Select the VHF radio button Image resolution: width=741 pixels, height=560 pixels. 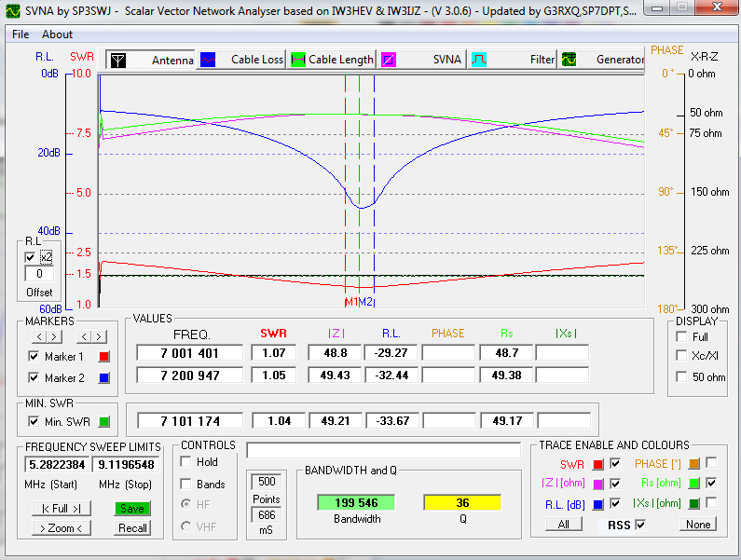[x=186, y=528]
